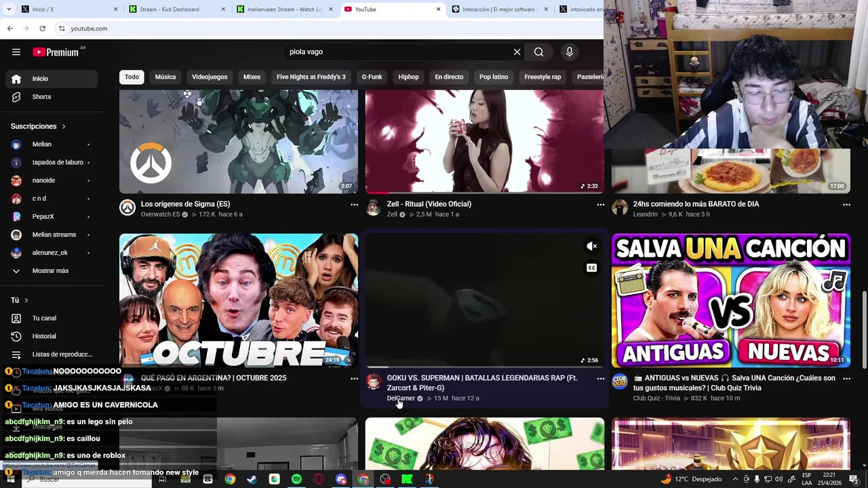
Task: Open the DelGamer channel name link
Action: 401,399
